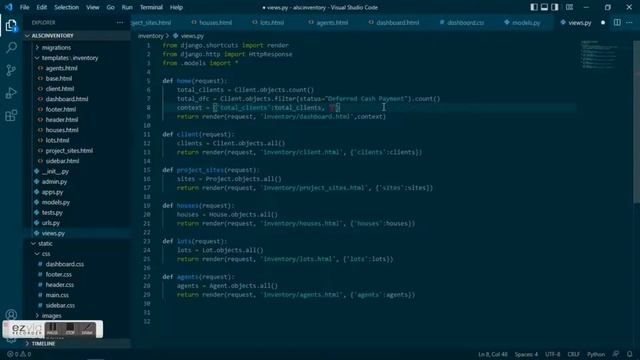Toggle primary side bar layout icon
Image resolution: width=640 pixels, height=360 pixels.
coord(534,7)
